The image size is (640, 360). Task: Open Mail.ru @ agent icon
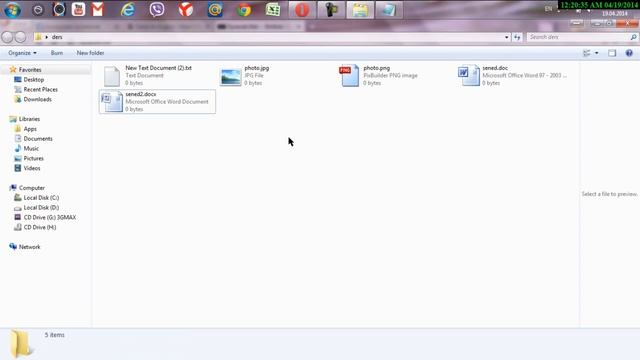coord(215,9)
